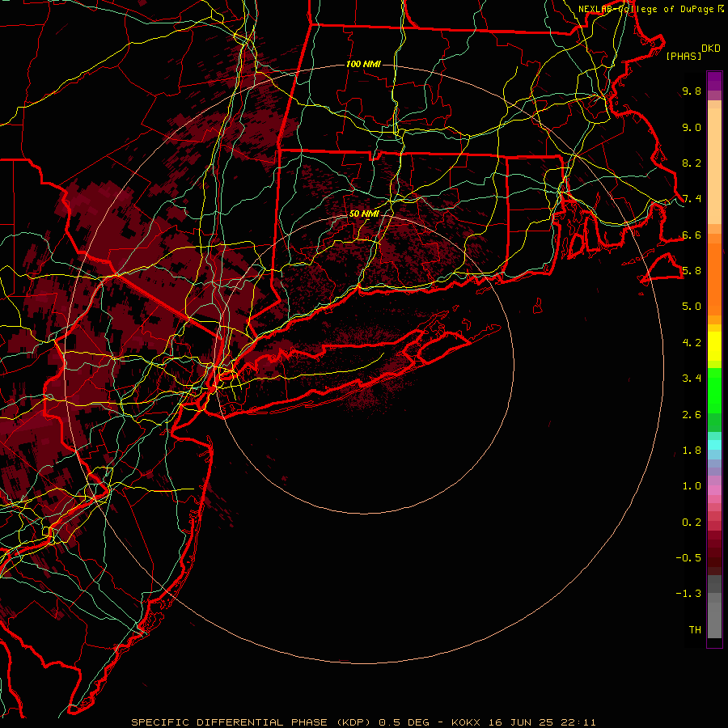Image resolution: width=728 pixels, height=728 pixels.
Task: Select the 5.8 scale value
Action: 692,271
